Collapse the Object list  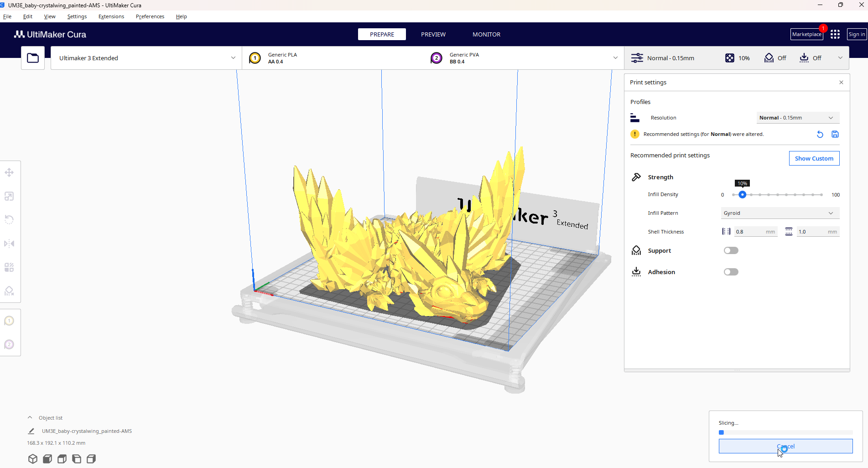[x=30, y=417]
